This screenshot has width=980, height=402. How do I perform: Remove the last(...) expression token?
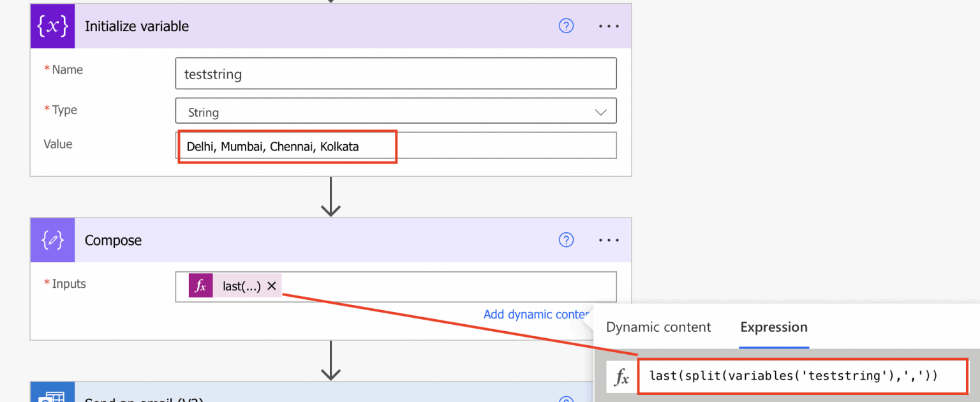click(272, 286)
